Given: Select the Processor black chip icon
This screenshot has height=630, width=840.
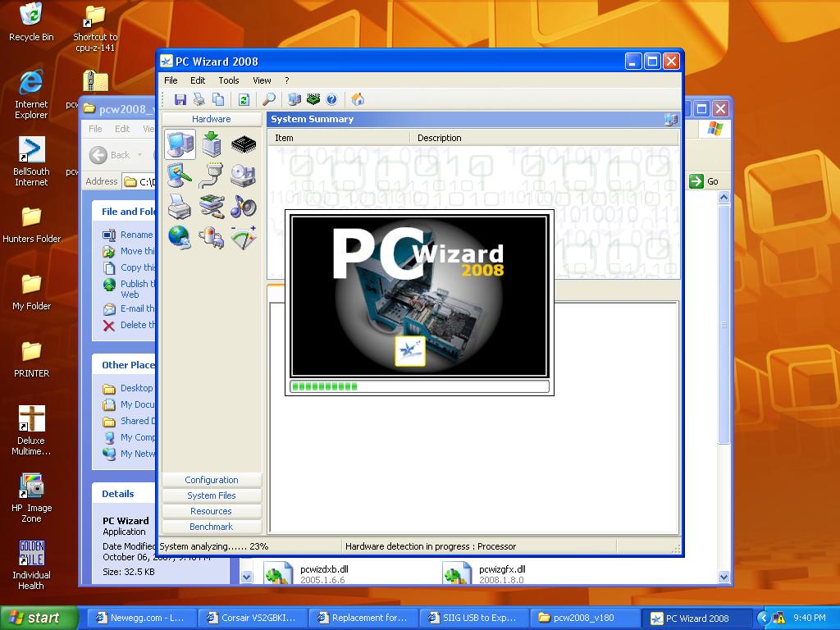Looking at the screenshot, I should 244,144.
